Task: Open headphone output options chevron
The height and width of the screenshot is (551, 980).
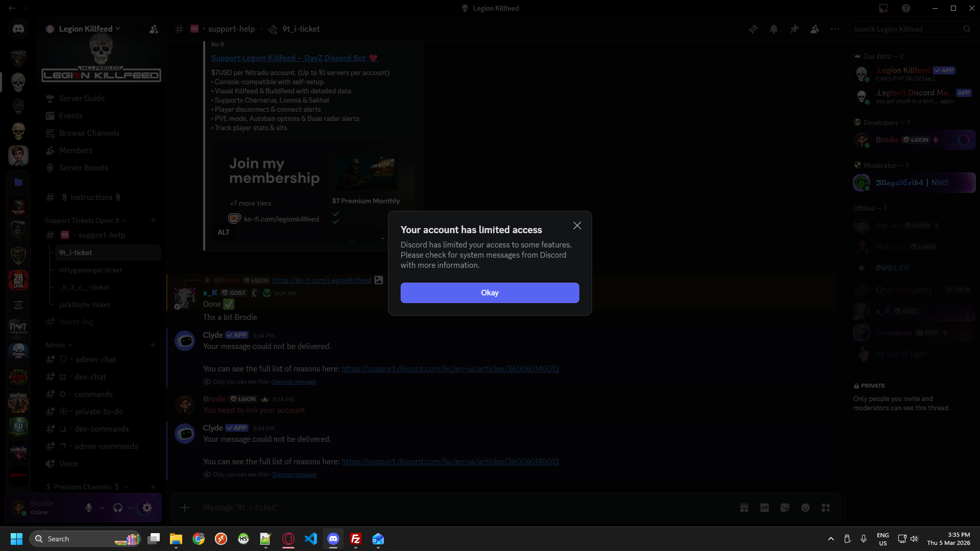Action: [131, 508]
